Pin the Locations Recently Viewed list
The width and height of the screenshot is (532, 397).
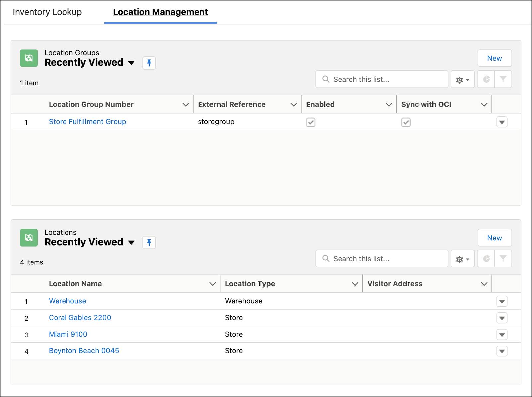tap(149, 242)
